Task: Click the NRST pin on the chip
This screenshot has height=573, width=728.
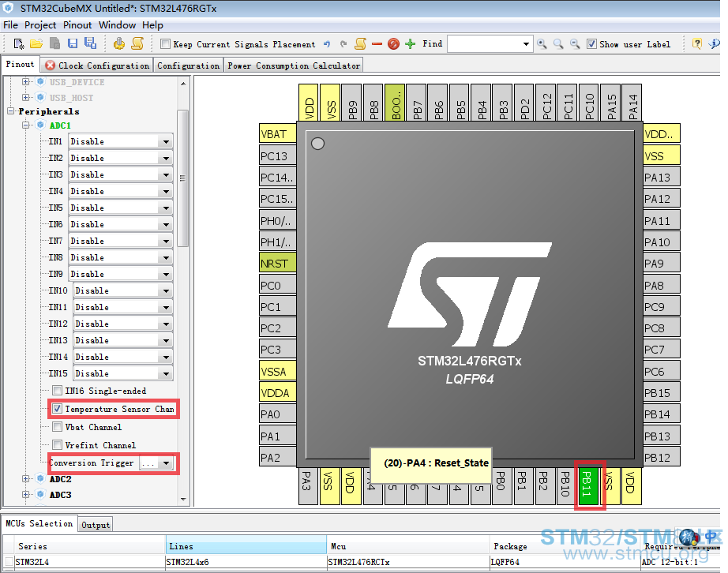Action: (278, 264)
